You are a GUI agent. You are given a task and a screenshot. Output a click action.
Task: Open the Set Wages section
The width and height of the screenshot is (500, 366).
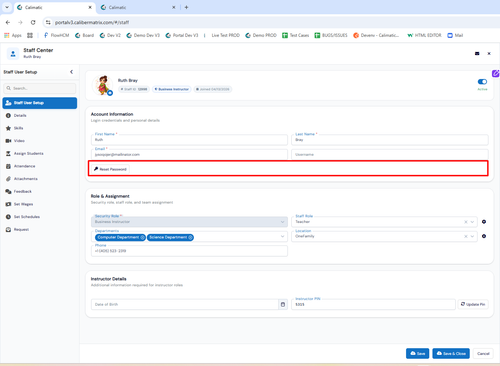[40, 204]
